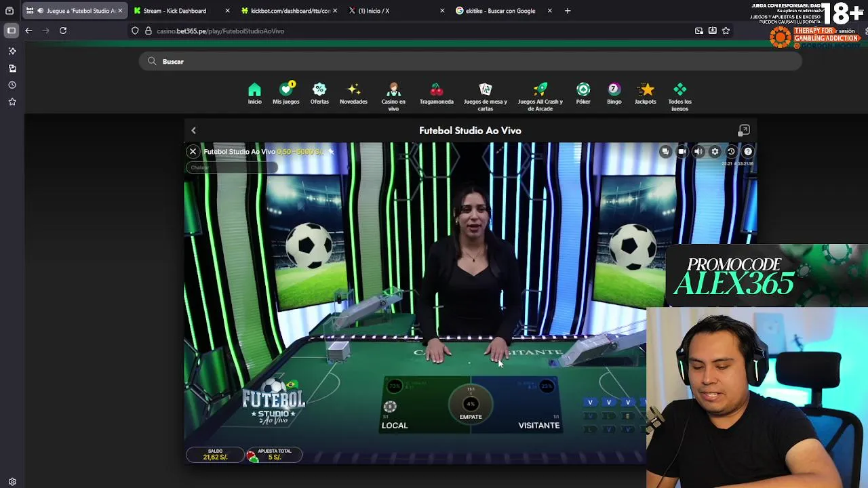Switch to kickbot.com dashboard tab
The width and height of the screenshot is (868, 488).
tap(290, 11)
